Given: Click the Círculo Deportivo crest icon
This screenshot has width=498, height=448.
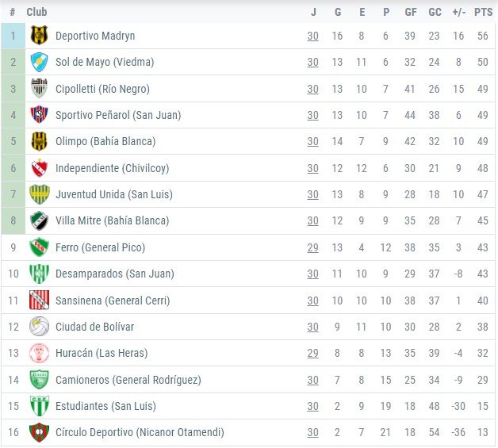Looking at the screenshot, I should [39, 432].
